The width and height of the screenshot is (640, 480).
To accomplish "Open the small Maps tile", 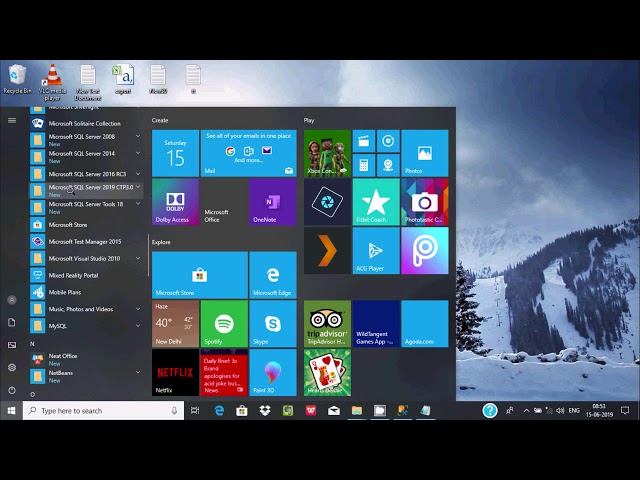I will coord(388,165).
